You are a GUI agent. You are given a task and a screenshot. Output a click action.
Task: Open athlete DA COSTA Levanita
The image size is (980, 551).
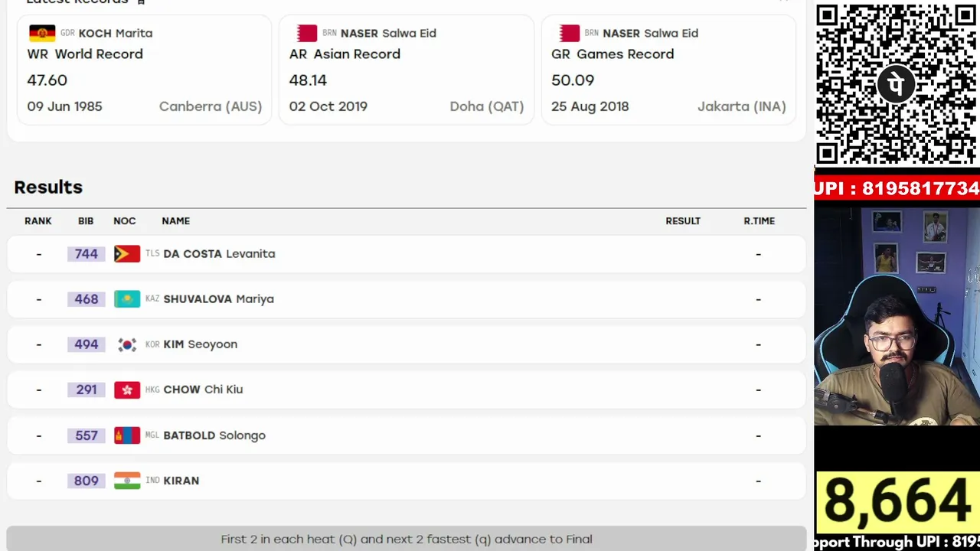(x=219, y=254)
